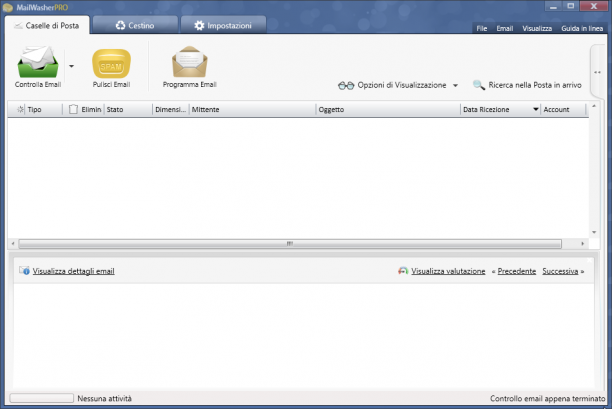This screenshot has height=409, width=612.
Task: Click the rating gauge icon beside Visualizza valutazione
Action: tap(403, 270)
